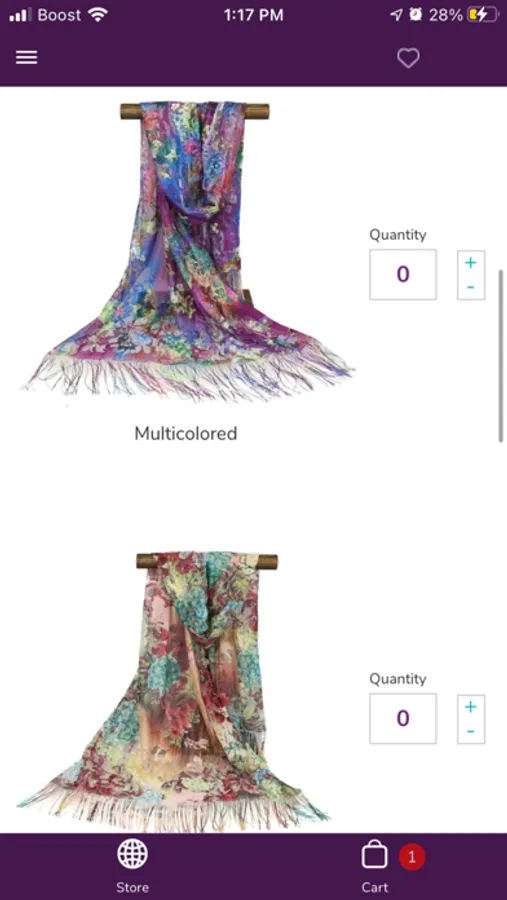
Task: Increase quantity of second floral scarf
Action: pyautogui.click(x=471, y=707)
